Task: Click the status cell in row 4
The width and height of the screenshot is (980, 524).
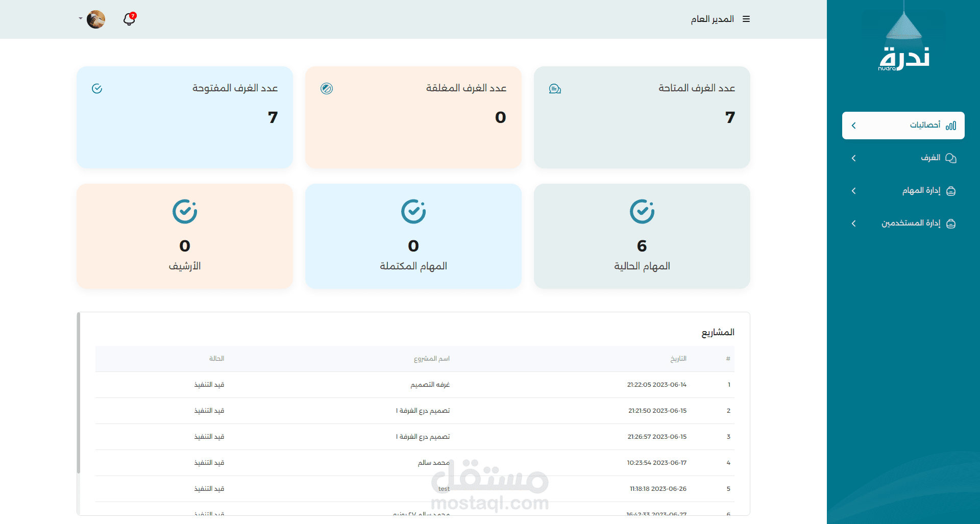Action: click(x=209, y=463)
